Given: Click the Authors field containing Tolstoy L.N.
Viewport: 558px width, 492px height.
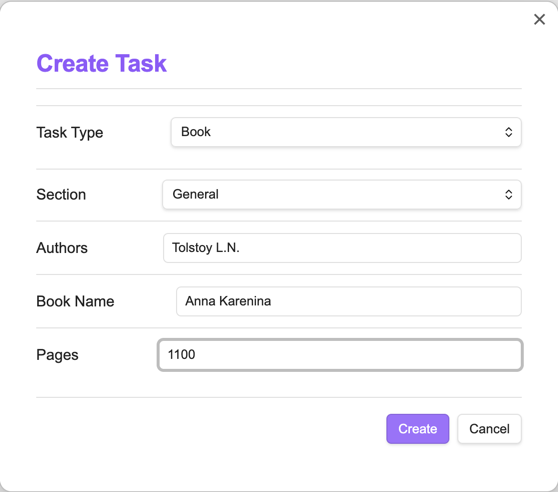Looking at the screenshot, I should [x=342, y=248].
